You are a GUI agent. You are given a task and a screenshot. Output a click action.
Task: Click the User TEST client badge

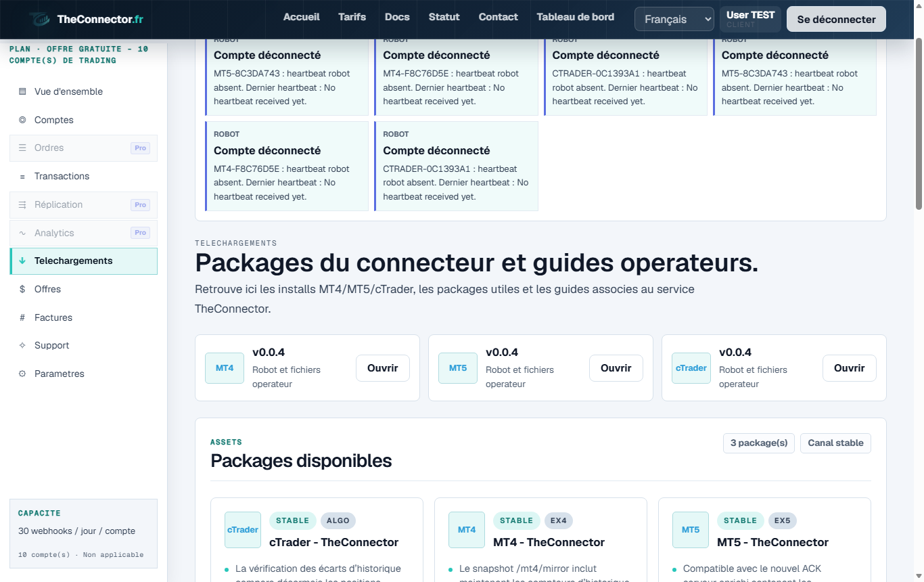[750, 19]
